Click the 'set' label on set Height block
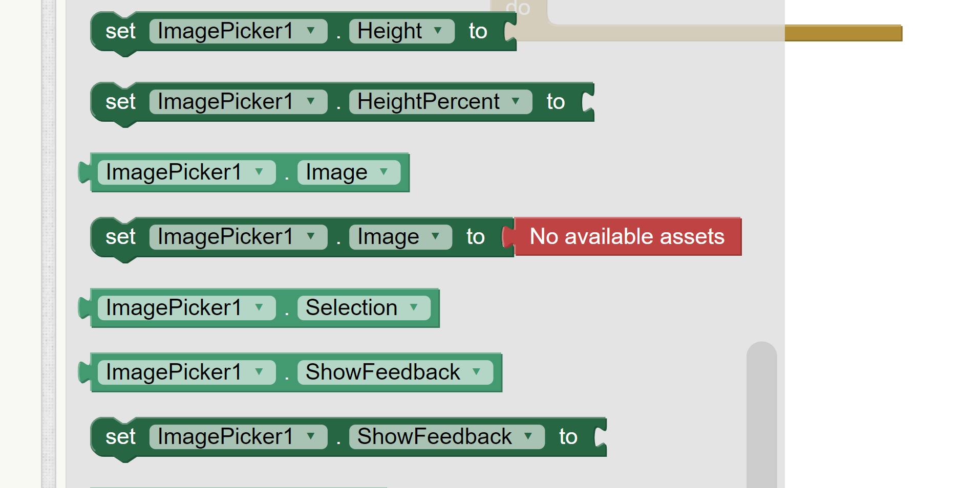Viewport: 980px width, 488px height. tap(120, 31)
